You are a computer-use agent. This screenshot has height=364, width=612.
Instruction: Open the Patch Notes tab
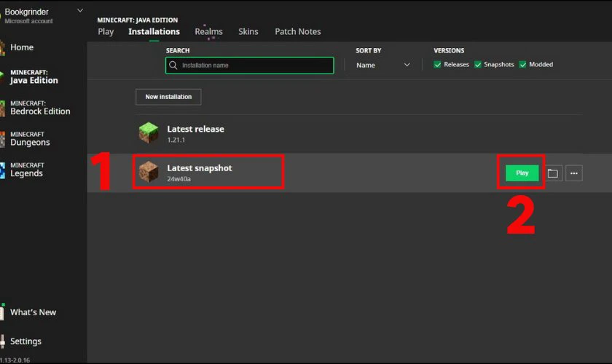[x=298, y=31]
